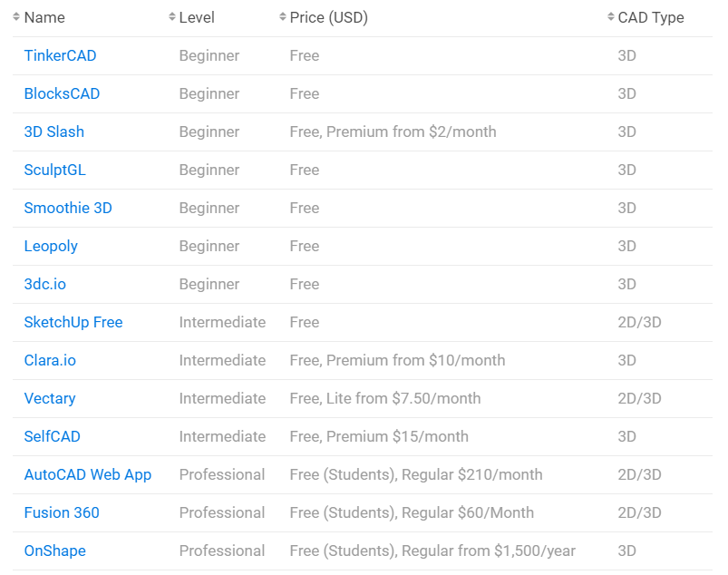Screen dimensions: 728x575
Task: Click the sort arrows beside Price (USD)
Action: coord(283,17)
